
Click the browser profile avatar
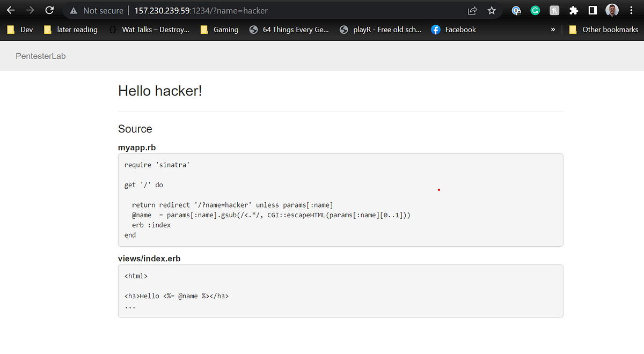(612, 10)
